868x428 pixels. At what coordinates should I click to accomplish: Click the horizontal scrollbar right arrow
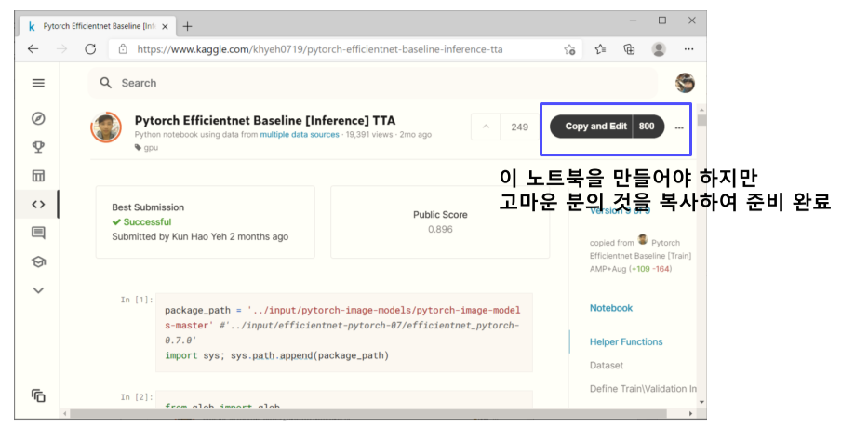(690, 414)
